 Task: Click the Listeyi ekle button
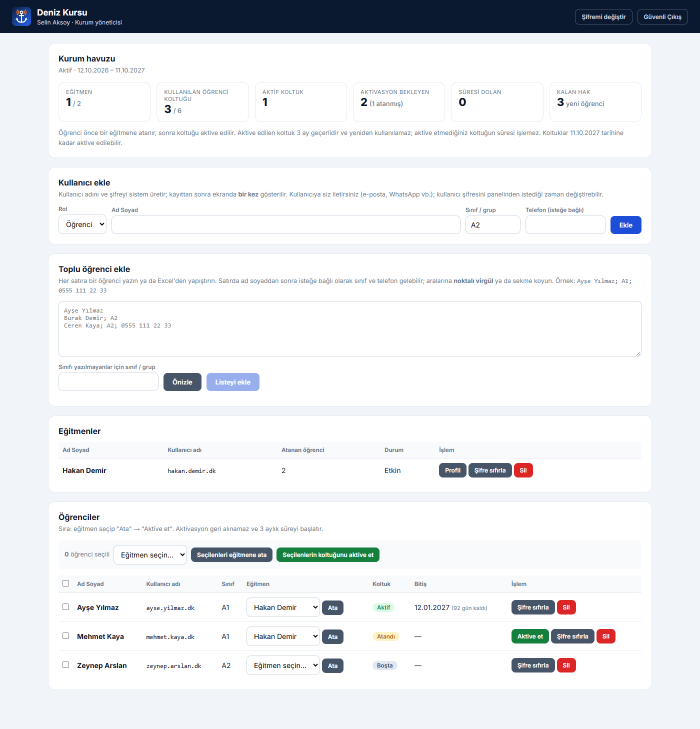tap(233, 382)
